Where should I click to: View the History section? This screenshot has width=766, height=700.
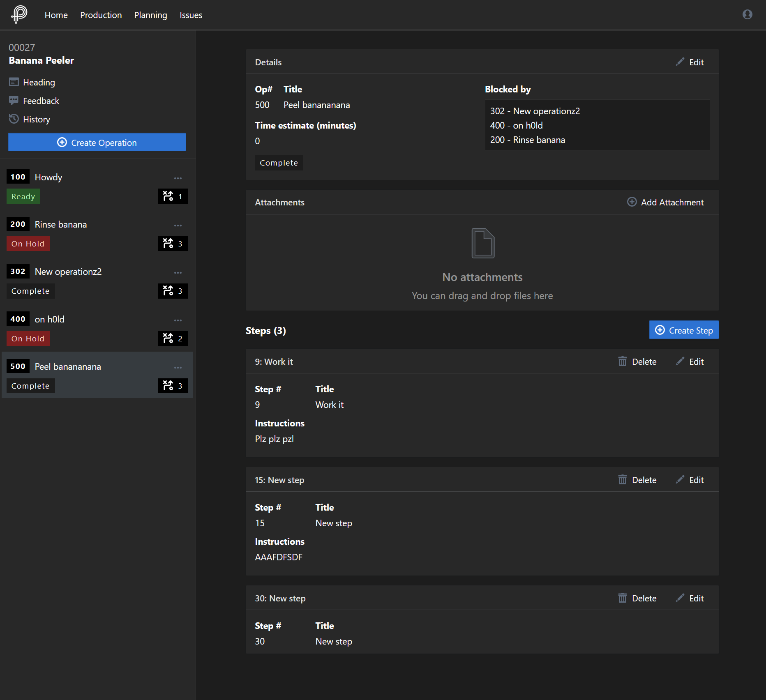36,120
